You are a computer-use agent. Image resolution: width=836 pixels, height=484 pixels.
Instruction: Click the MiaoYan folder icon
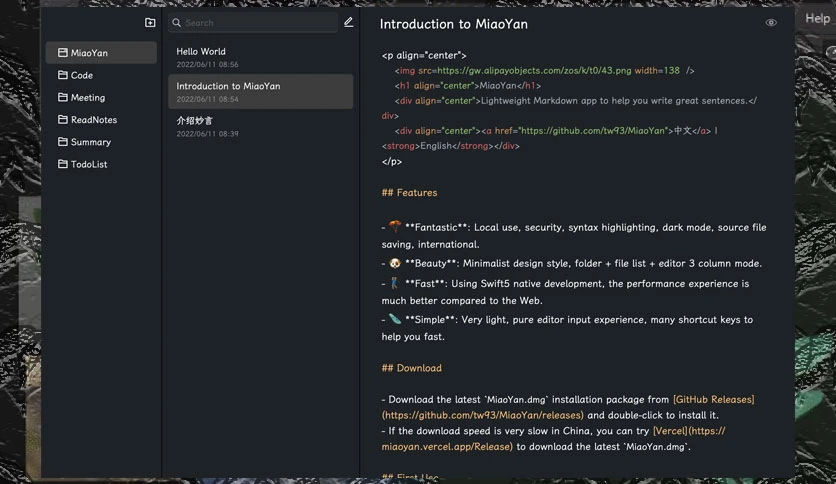click(63, 52)
